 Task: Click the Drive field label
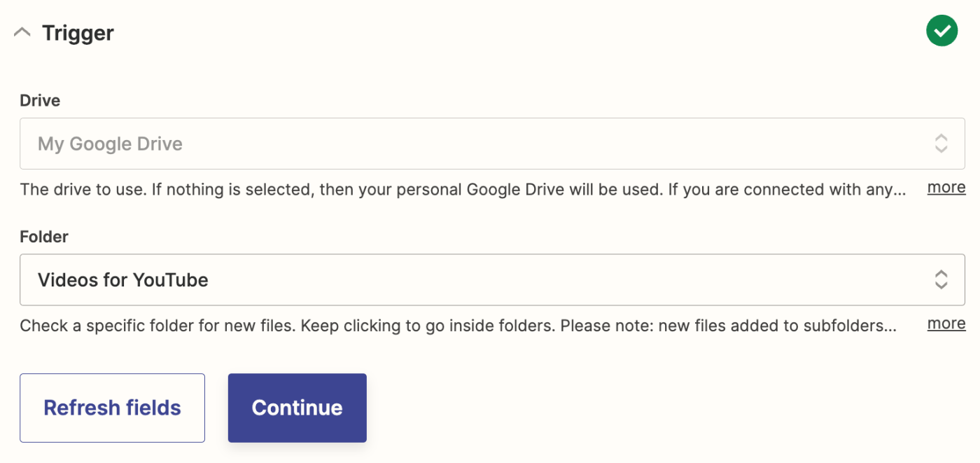(40, 100)
